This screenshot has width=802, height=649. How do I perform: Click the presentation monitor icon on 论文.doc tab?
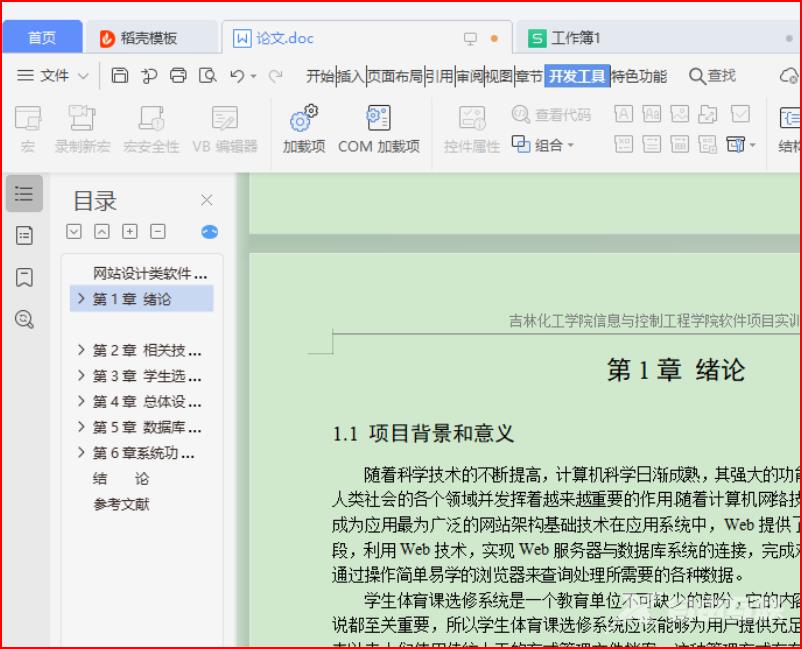(470, 39)
